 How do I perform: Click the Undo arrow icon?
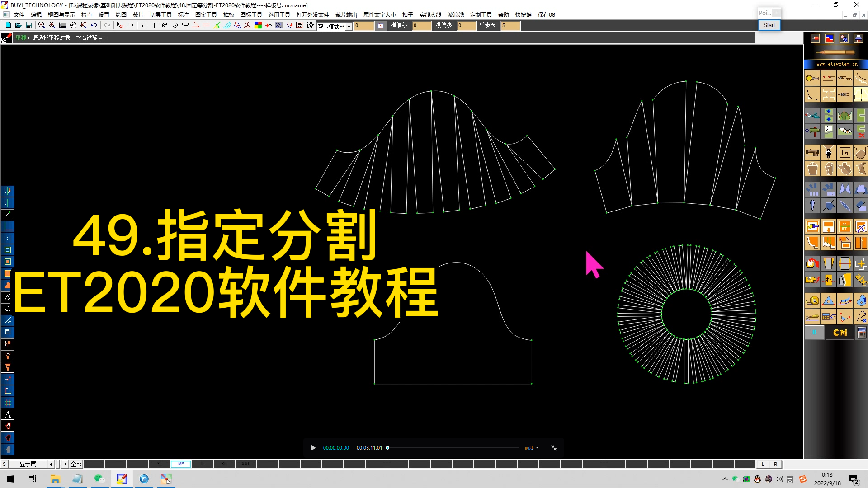click(x=94, y=25)
